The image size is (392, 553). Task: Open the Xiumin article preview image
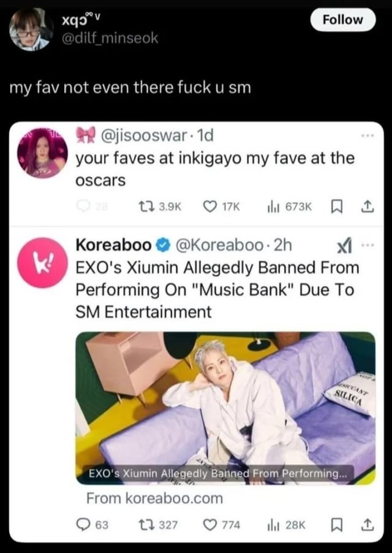coord(225,408)
